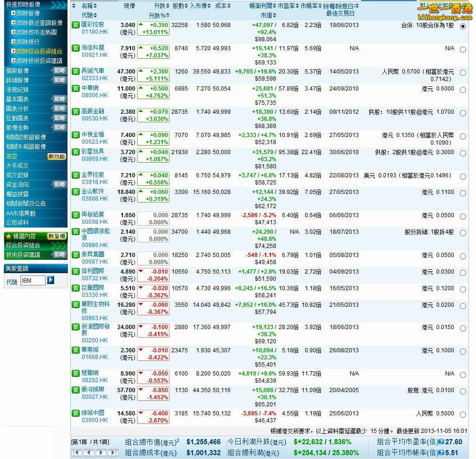Viewport: 476px width, 459px height.
Task: Go to the next page arrow button
Action: pyautogui.click(x=101, y=452)
